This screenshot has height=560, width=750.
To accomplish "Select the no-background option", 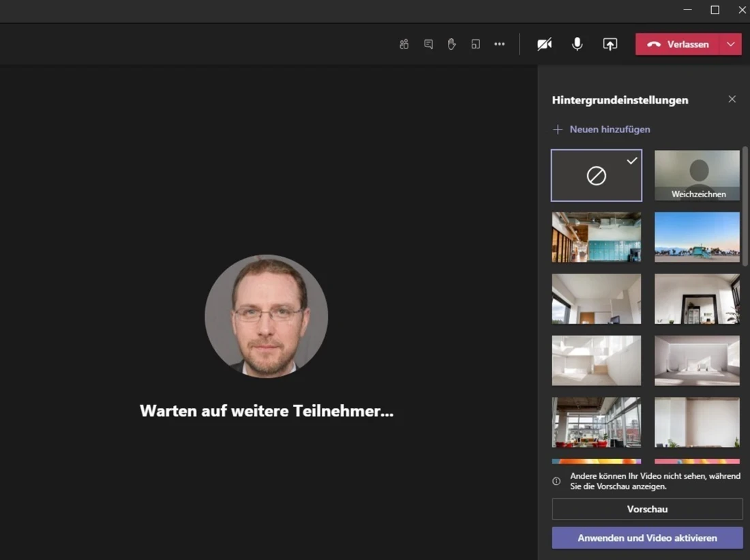I will pos(596,175).
